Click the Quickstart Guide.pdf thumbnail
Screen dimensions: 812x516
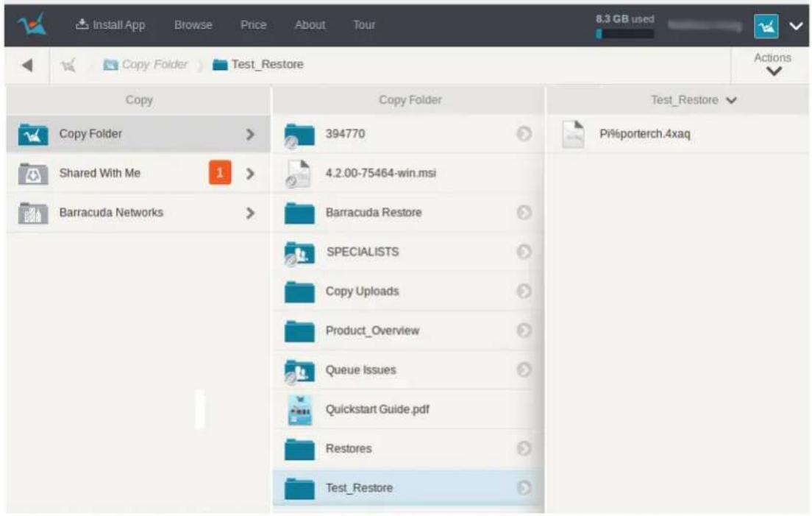coord(300,410)
